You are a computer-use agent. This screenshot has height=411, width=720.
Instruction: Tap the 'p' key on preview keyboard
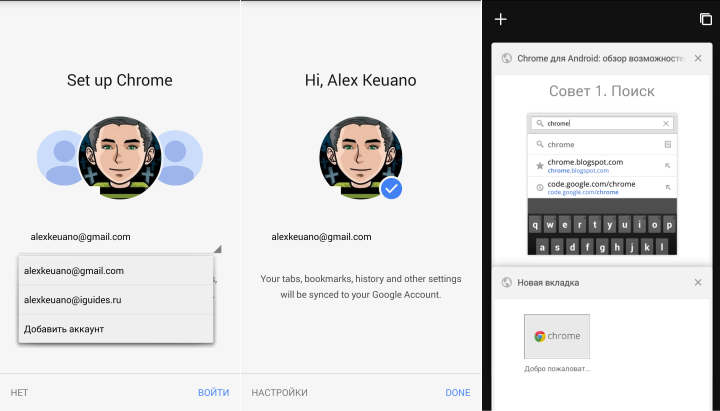click(x=669, y=225)
